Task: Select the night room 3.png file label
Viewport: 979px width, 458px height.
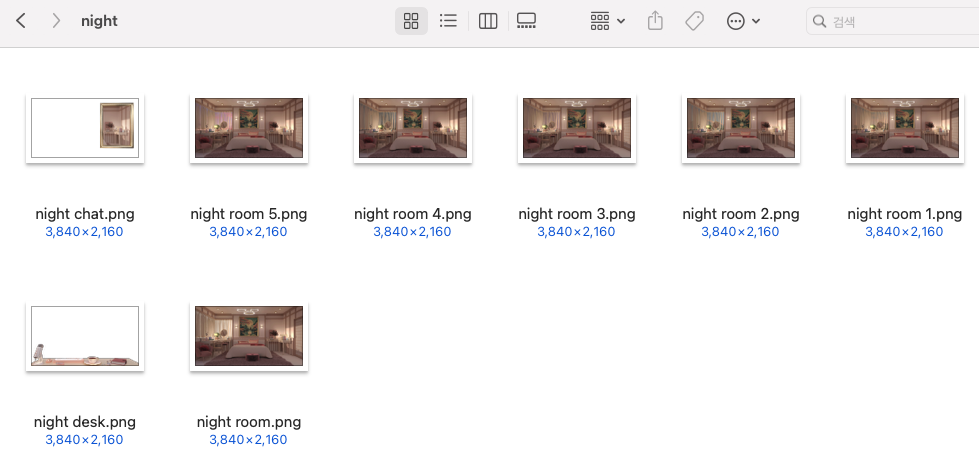Action: point(577,214)
